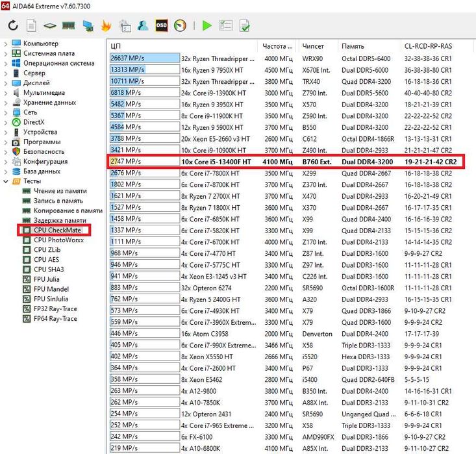This screenshot has width=476, height=454.
Task: Click the 883 MP/s Opteron 6274 result
Action: pyautogui.click(x=145, y=288)
